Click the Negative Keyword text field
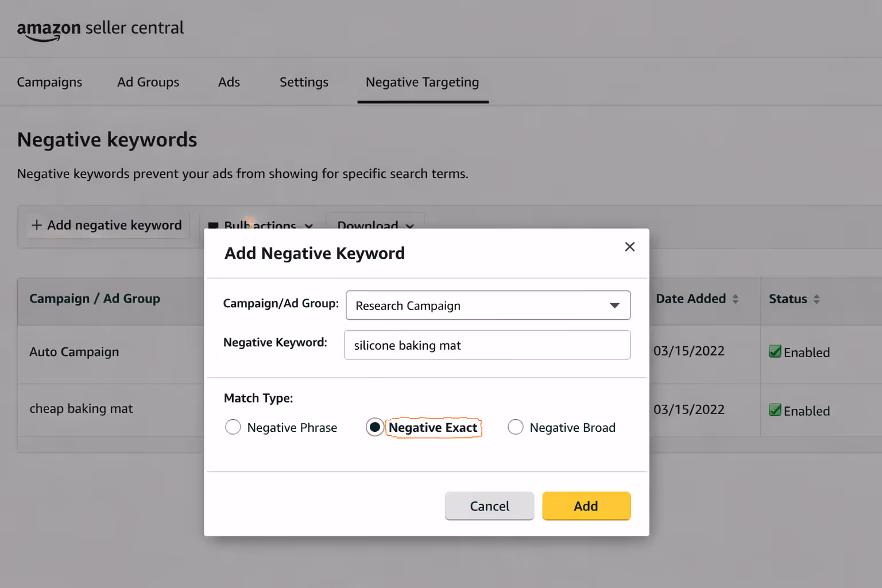The height and width of the screenshot is (588, 882). 487,345
